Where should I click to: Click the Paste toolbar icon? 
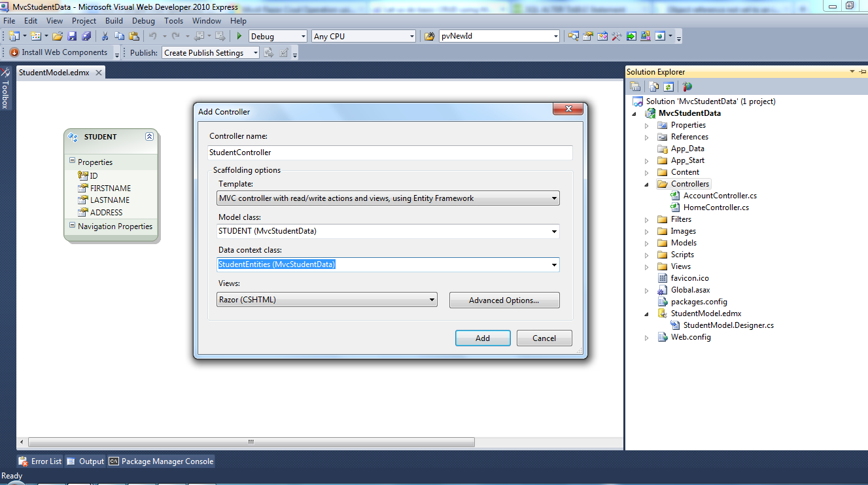135,36
